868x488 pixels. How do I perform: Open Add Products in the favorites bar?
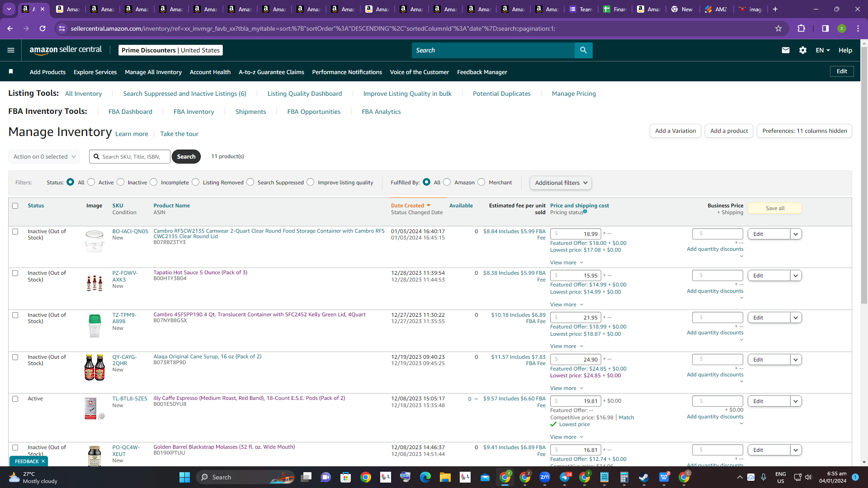point(47,72)
